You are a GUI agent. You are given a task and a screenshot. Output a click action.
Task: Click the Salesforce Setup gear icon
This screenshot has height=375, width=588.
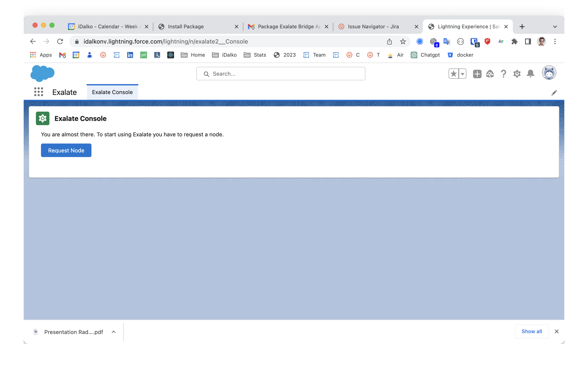coord(517,74)
